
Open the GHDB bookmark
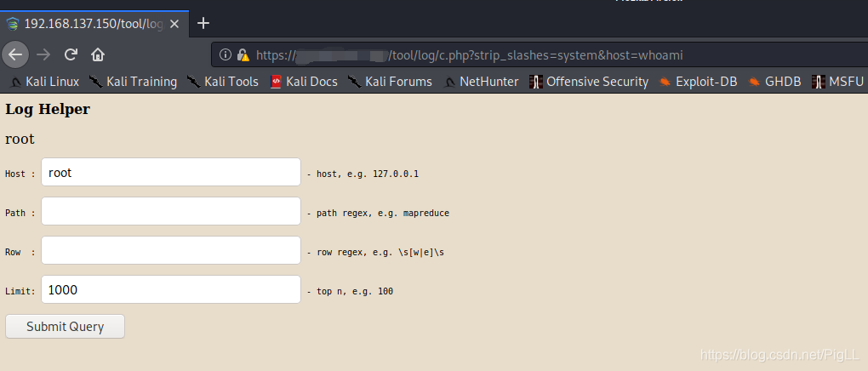click(775, 82)
